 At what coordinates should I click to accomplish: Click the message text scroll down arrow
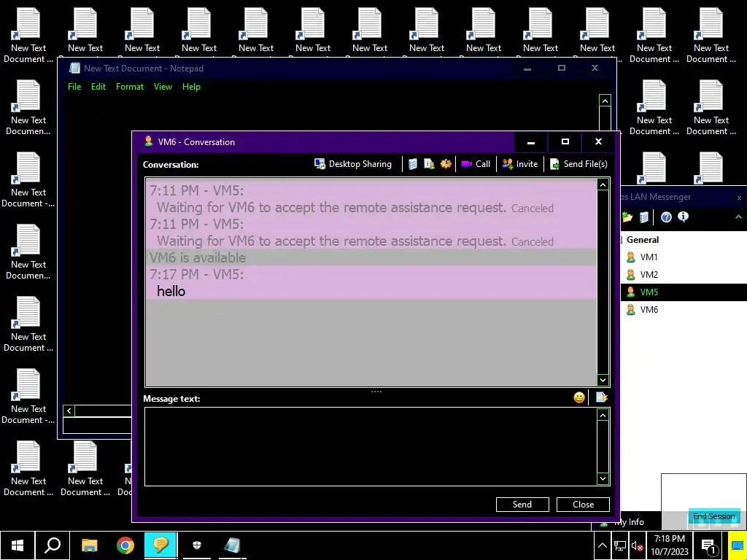click(x=603, y=478)
